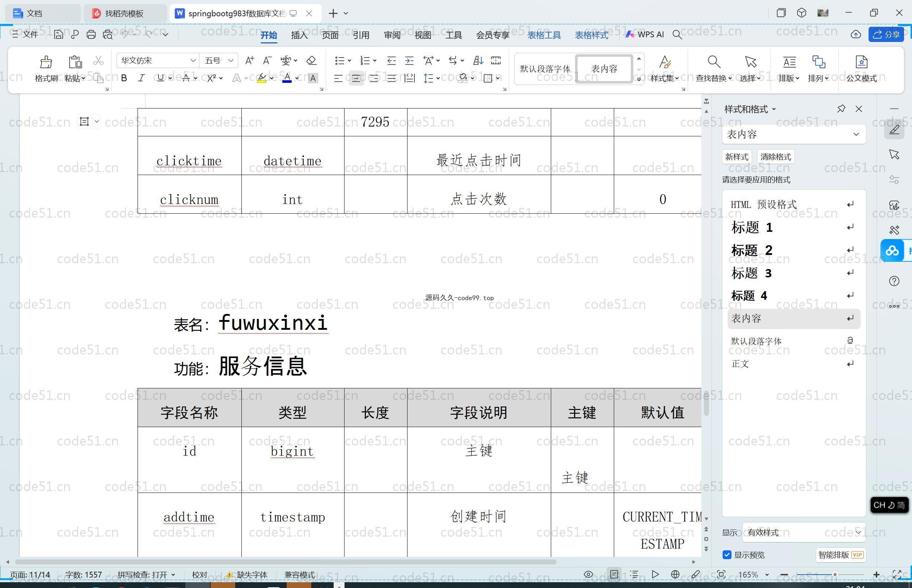Screen dimensions: 912x588
Task: Switch to Page Layout view in the status bar
Action: [614, 574]
